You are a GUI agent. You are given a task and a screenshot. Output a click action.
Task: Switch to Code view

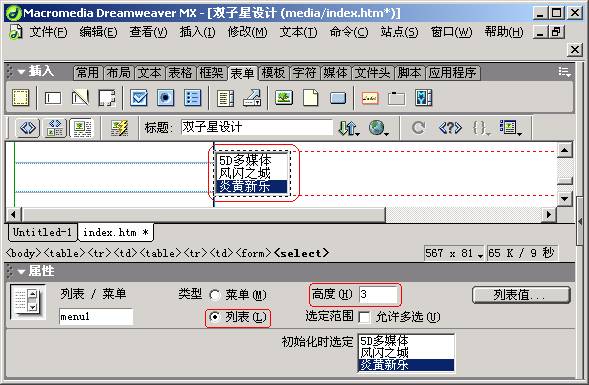pyautogui.click(x=28, y=128)
